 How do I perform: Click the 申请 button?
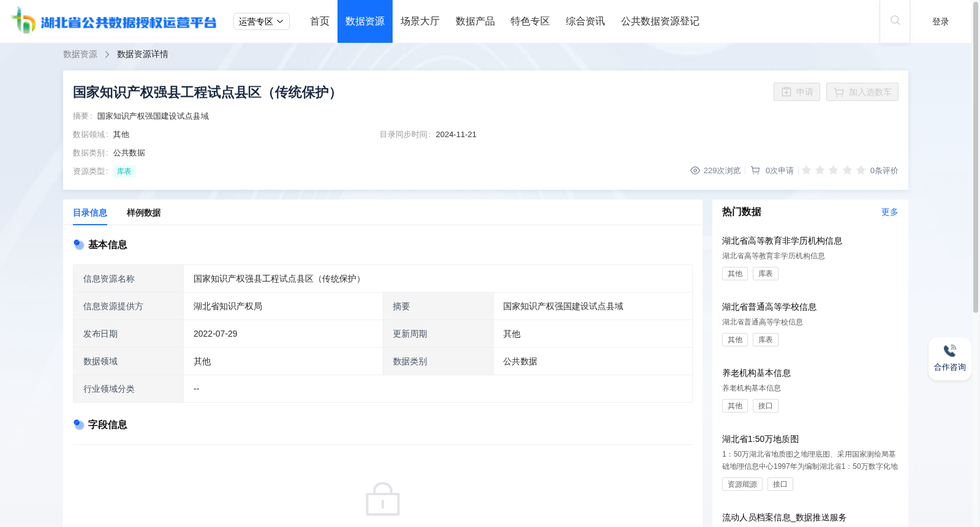coord(797,92)
